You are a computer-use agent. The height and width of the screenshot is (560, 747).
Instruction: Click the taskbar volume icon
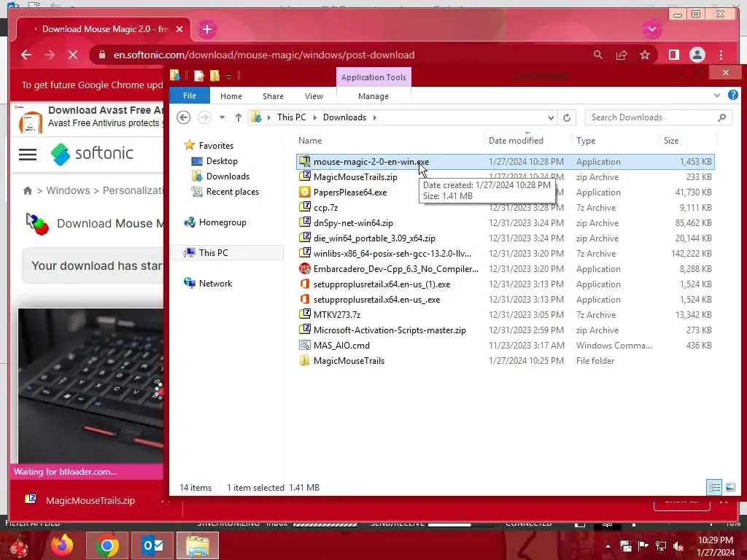[678, 546]
